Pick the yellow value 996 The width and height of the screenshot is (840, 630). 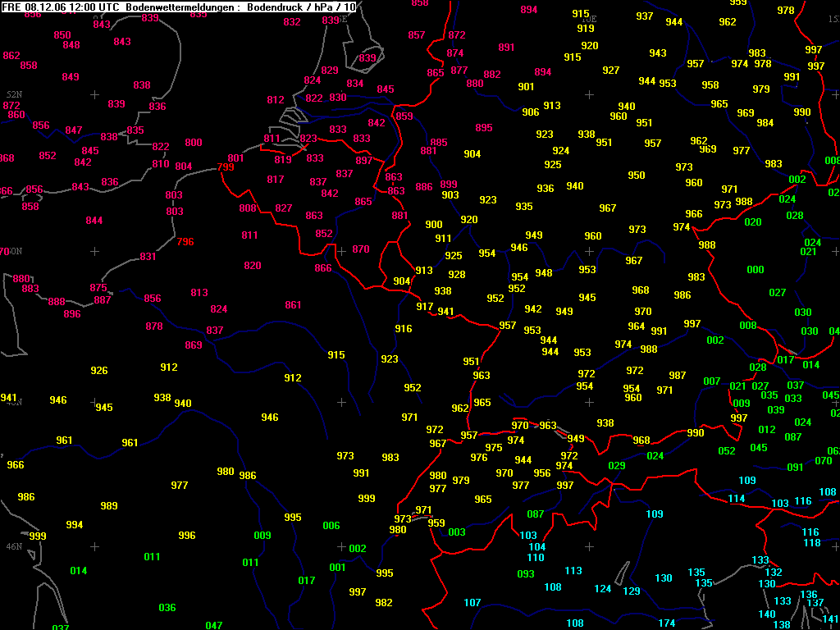pyautogui.click(x=187, y=536)
